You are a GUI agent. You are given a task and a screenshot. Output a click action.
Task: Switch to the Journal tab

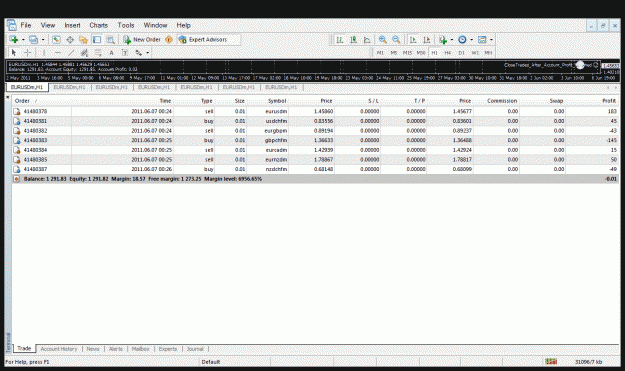[x=195, y=349]
